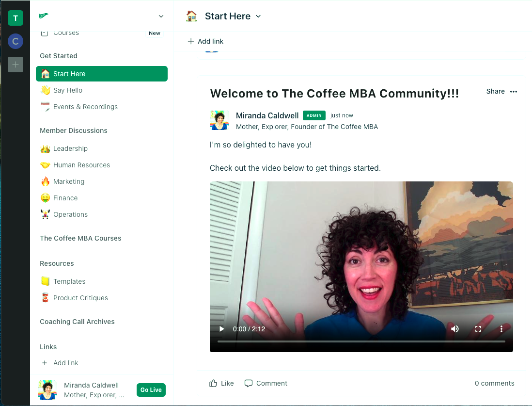Click the 0:00 / 2:12 video time display
The image size is (532, 406).
[249, 329]
